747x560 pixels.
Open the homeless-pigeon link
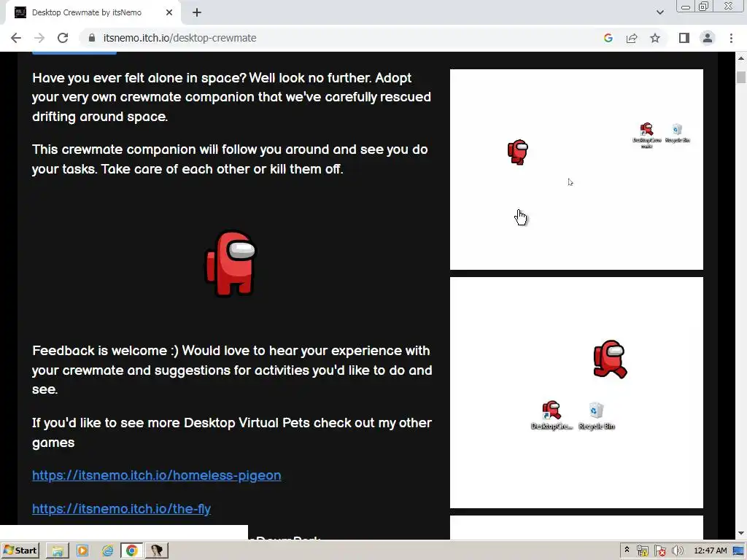156,475
